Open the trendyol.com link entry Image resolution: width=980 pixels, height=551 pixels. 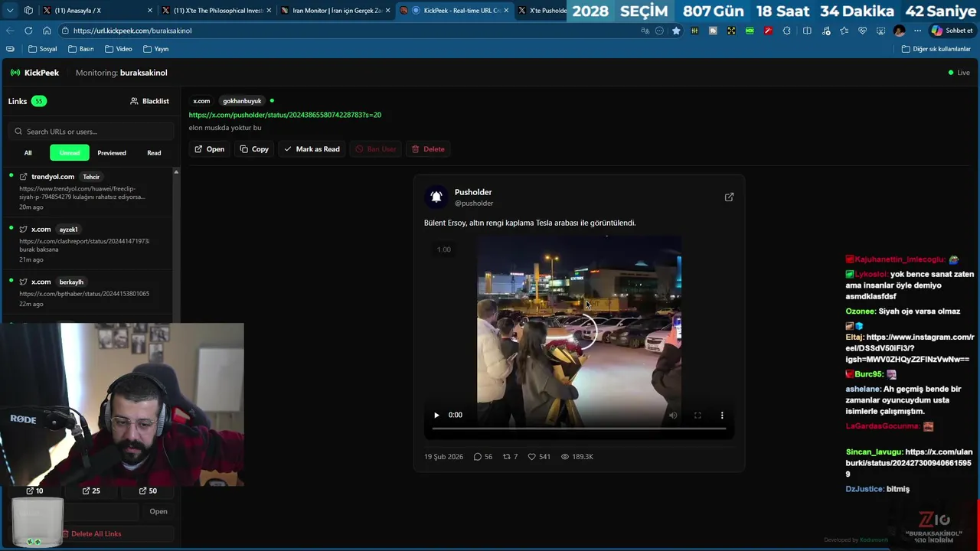89,191
